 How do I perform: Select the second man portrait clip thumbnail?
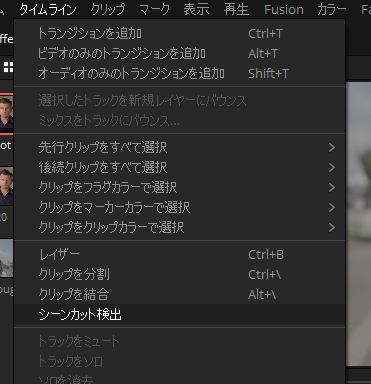pyautogui.click(x=6, y=186)
